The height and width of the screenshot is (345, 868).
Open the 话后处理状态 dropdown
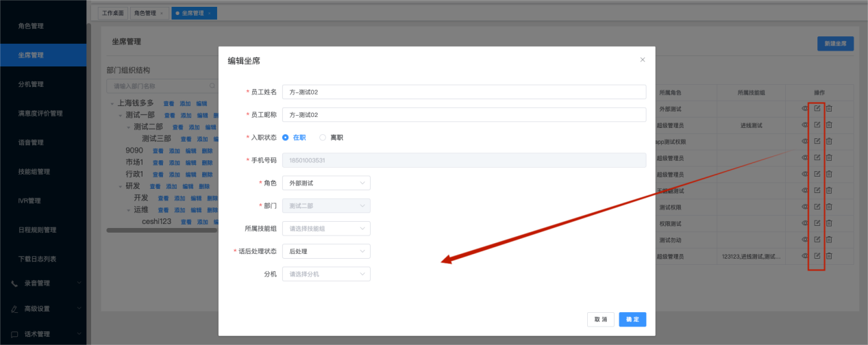(x=326, y=251)
